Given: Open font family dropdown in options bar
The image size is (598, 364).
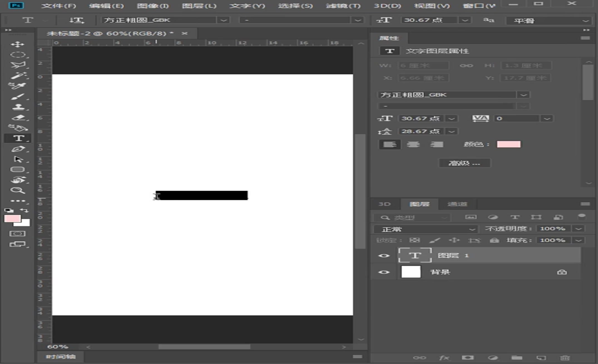Looking at the screenshot, I should click(224, 20).
